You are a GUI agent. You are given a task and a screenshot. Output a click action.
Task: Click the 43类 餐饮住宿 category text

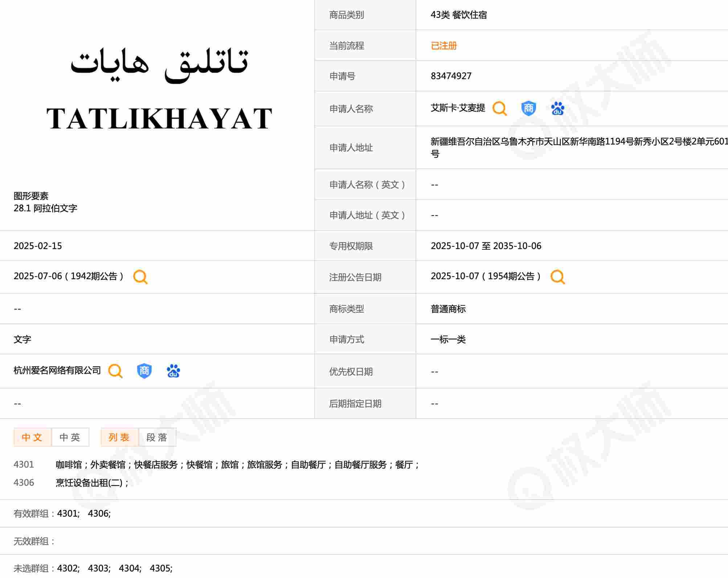pos(458,15)
